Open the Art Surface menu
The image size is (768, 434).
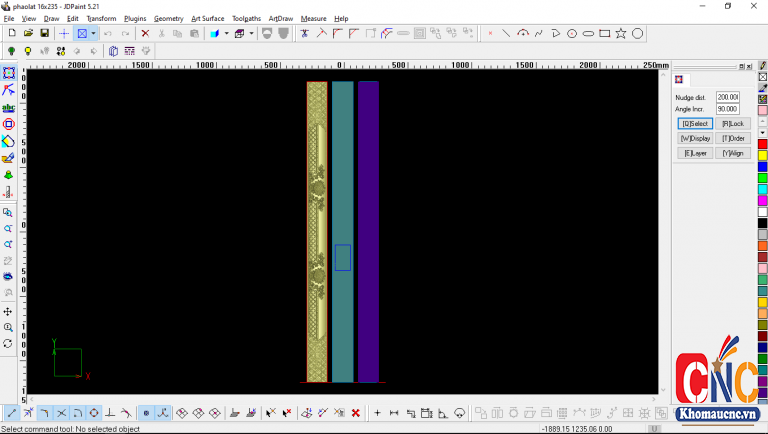208,18
